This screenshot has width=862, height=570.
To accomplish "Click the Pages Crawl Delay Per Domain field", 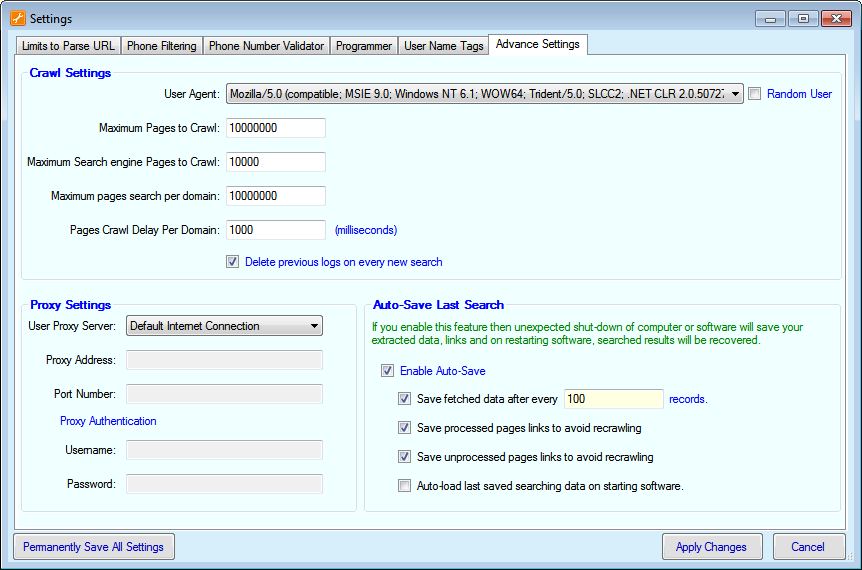I will 276,230.
